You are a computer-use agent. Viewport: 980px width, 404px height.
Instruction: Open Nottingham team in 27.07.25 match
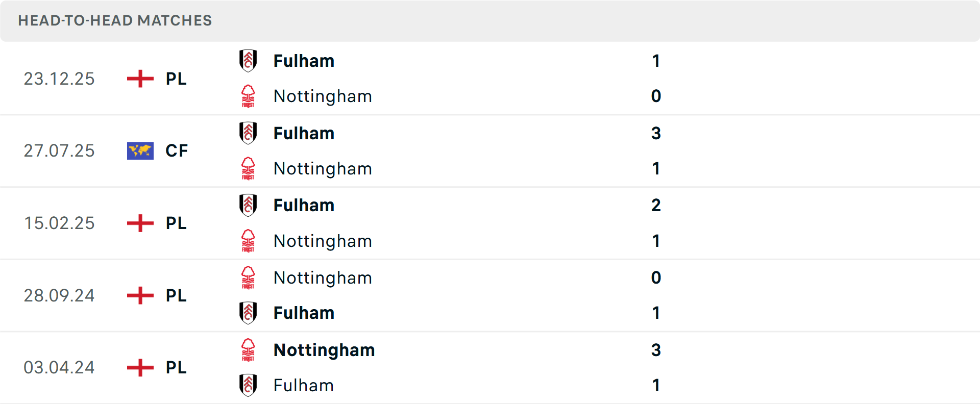323,169
